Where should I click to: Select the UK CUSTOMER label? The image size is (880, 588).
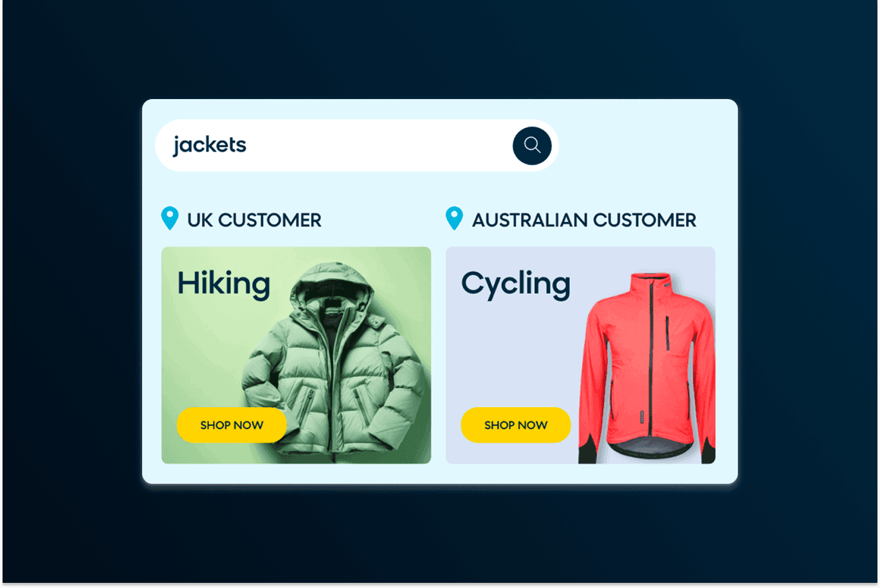pos(254,220)
